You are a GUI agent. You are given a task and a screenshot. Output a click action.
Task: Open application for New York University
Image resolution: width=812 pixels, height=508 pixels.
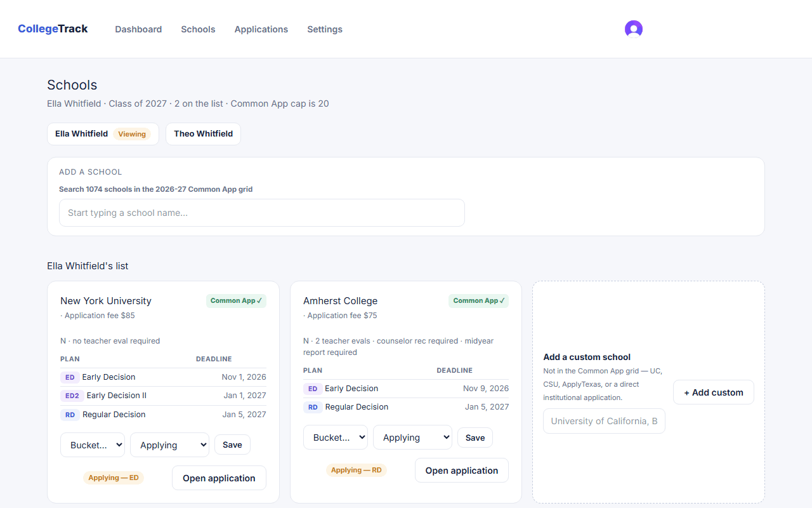pos(219,478)
